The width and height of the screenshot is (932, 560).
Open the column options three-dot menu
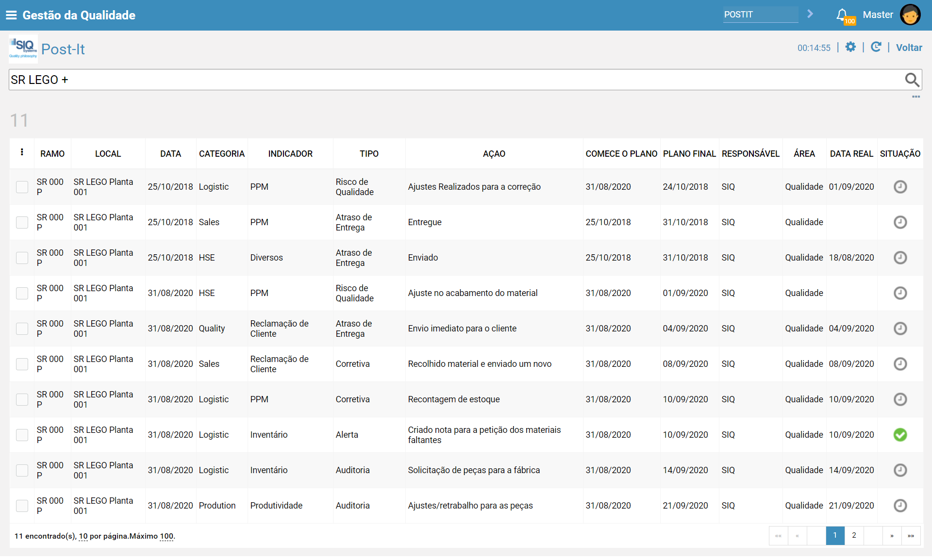click(22, 152)
